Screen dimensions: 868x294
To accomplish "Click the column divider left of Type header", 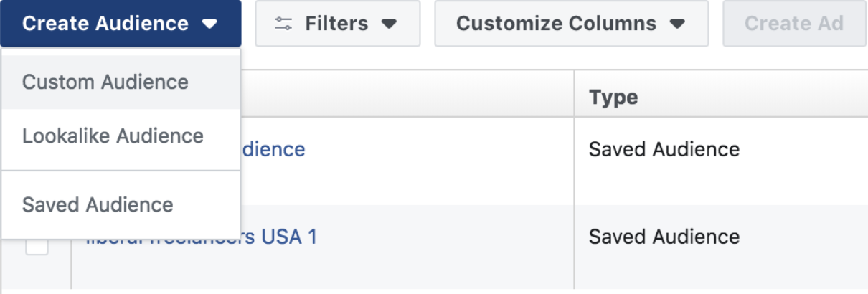I will (574, 93).
